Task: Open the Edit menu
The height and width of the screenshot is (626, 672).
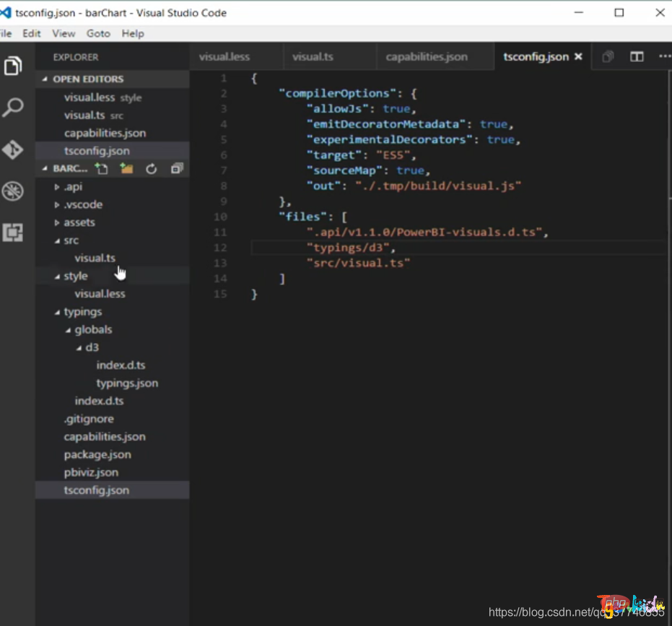Action: click(32, 33)
